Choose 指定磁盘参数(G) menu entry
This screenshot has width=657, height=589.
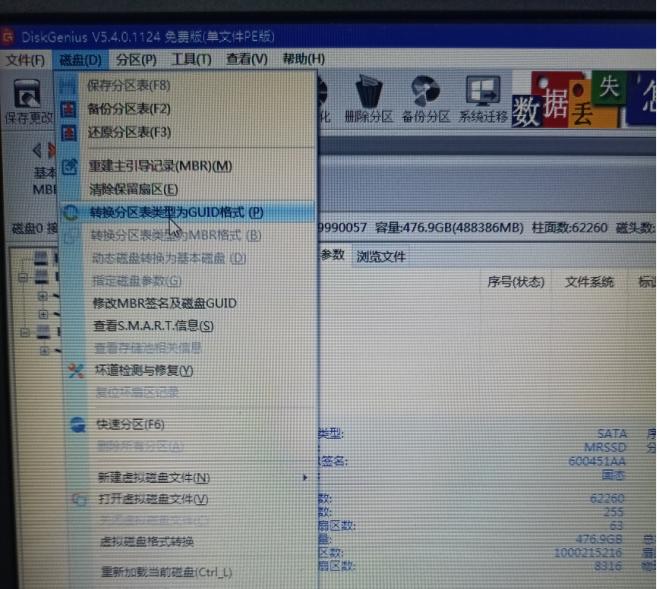137,281
